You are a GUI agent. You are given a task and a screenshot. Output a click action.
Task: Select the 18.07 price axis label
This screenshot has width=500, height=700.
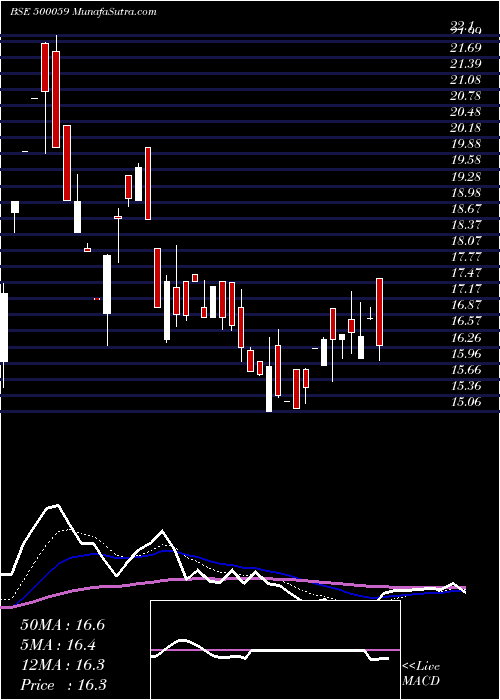pyautogui.click(x=466, y=241)
